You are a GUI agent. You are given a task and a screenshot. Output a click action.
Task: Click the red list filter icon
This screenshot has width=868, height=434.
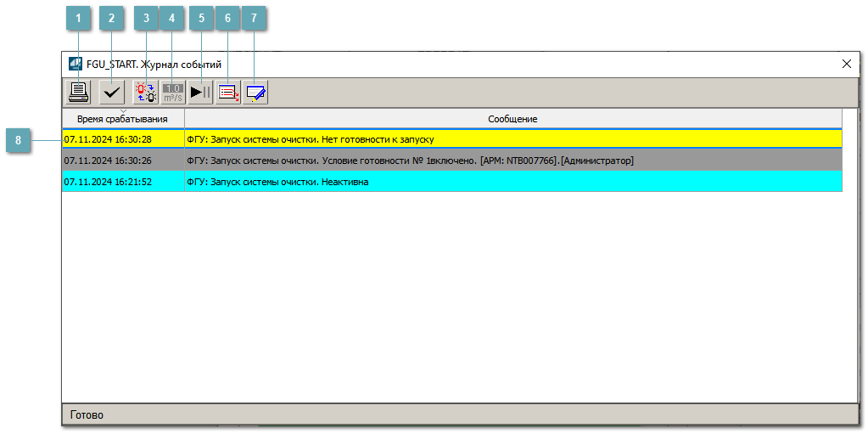pyautogui.click(x=228, y=93)
